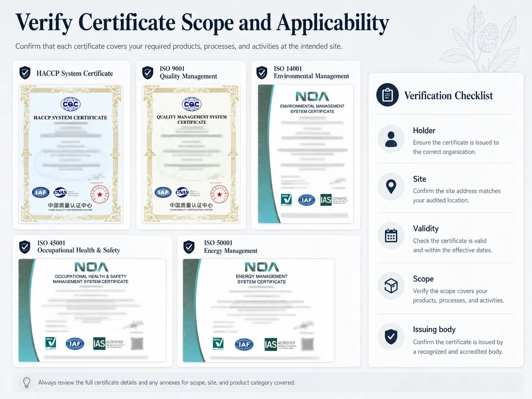This screenshot has height=399, width=532.
Task: Click text 'Confirm the site address matches'
Action: pyautogui.click(x=457, y=191)
